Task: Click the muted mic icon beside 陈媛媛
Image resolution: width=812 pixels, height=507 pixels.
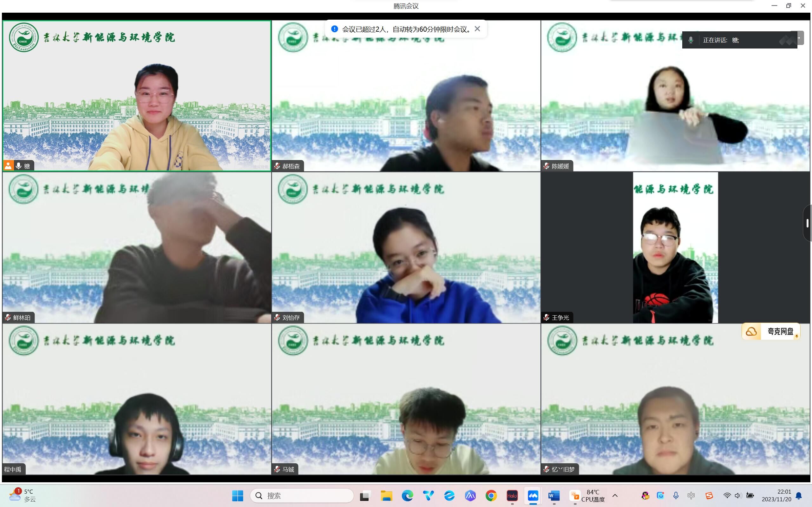Action: [547, 166]
